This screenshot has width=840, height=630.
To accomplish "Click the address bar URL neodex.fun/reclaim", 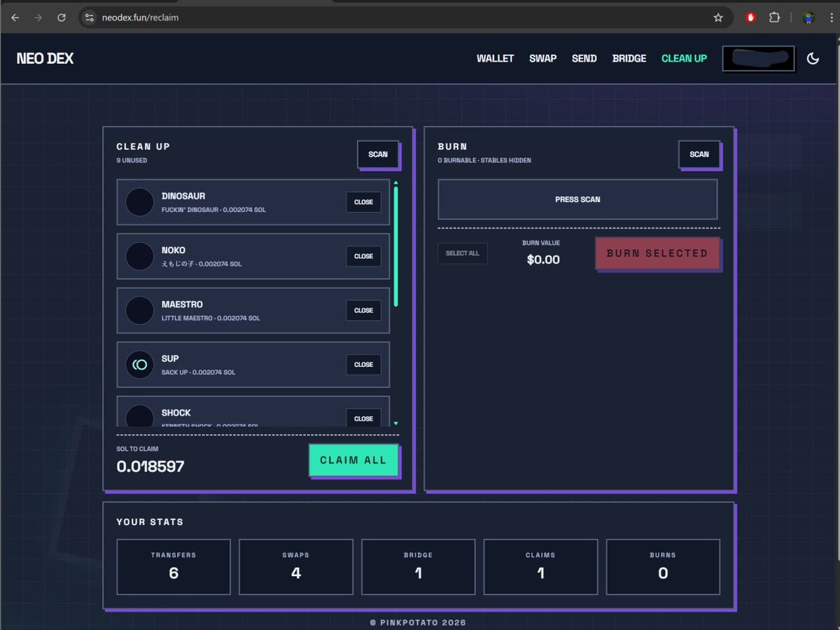I will tap(142, 17).
